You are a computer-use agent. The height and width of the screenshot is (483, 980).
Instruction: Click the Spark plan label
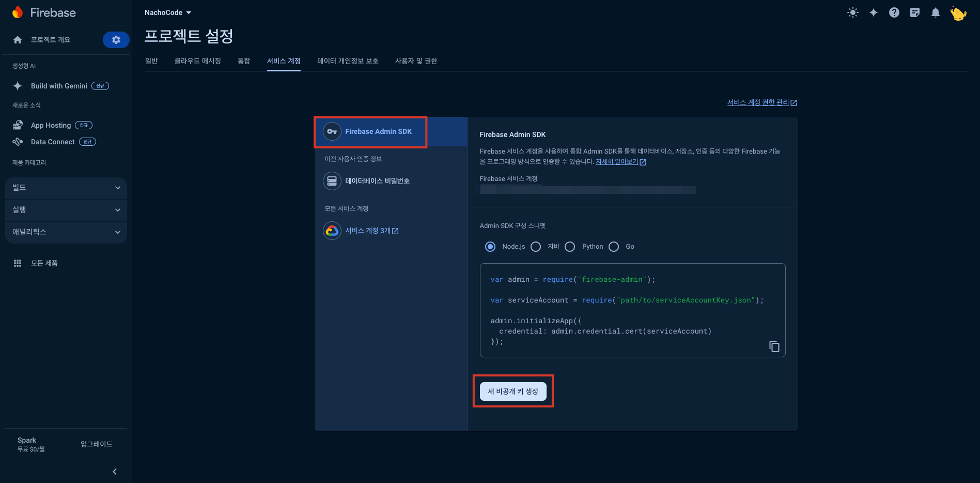[27, 441]
